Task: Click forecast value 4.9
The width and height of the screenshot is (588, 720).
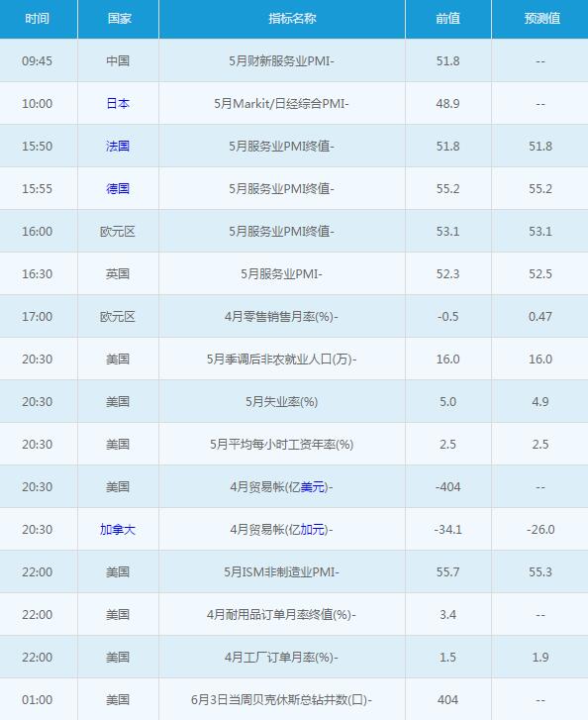Action: pos(540,402)
